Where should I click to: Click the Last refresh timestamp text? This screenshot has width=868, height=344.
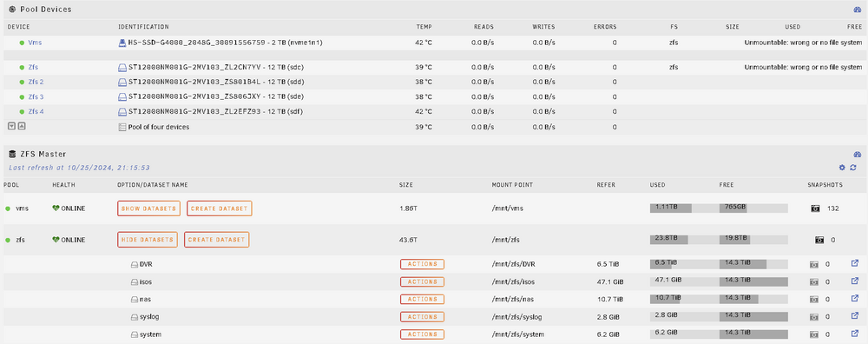click(x=79, y=168)
